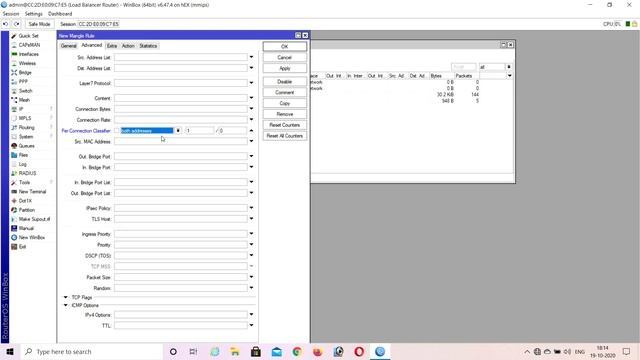Click the classifier remainder field showing 0
Viewport: 640px width, 360px height.
(232, 131)
